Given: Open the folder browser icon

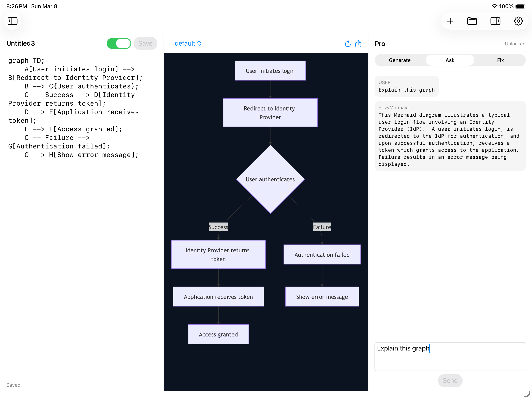Looking at the screenshot, I should click(x=472, y=21).
